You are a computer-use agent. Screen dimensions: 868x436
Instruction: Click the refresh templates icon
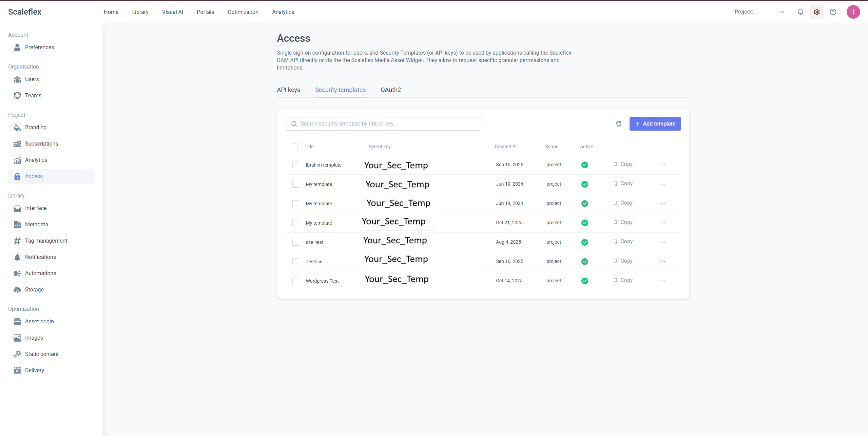pyautogui.click(x=618, y=124)
